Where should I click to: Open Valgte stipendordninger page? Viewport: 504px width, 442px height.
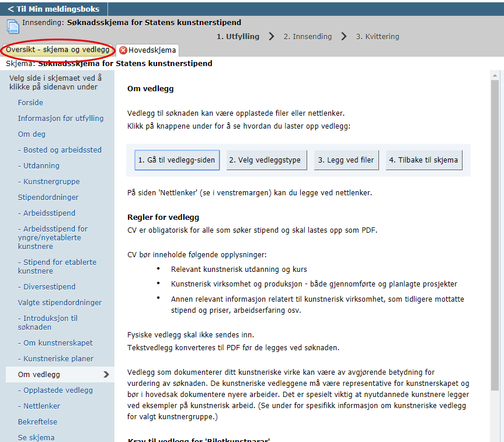coord(60,302)
